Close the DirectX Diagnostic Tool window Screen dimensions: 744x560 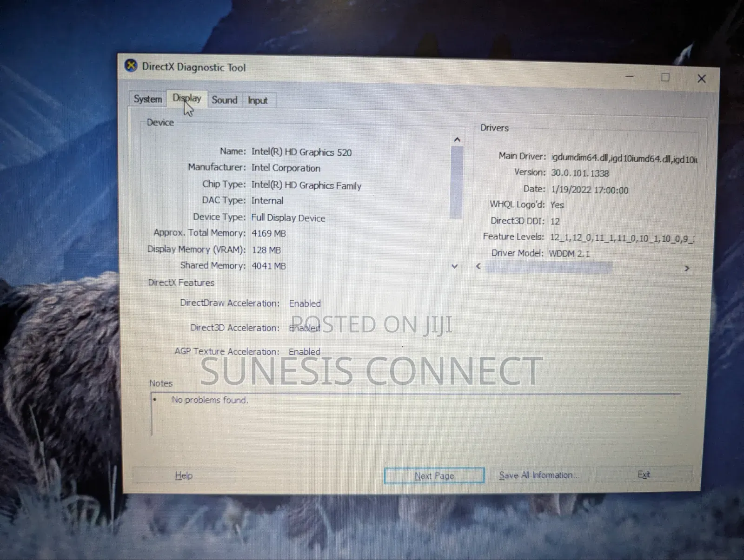pyautogui.click(x=702, y=79)
